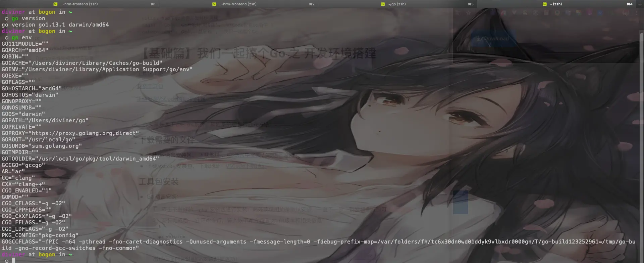
Task: Open the ~/go (zsh) tab
Action: [397, 4]
